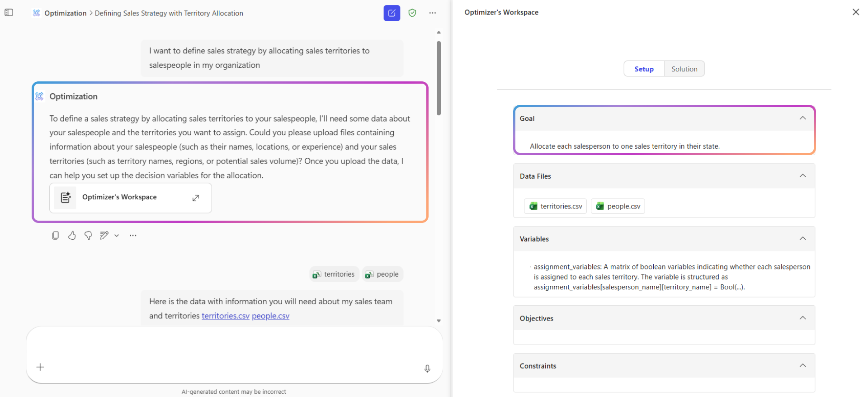This screenshot has height=397, width=868.
Task: Collapse the Goal section
Action: pos(802,118)
